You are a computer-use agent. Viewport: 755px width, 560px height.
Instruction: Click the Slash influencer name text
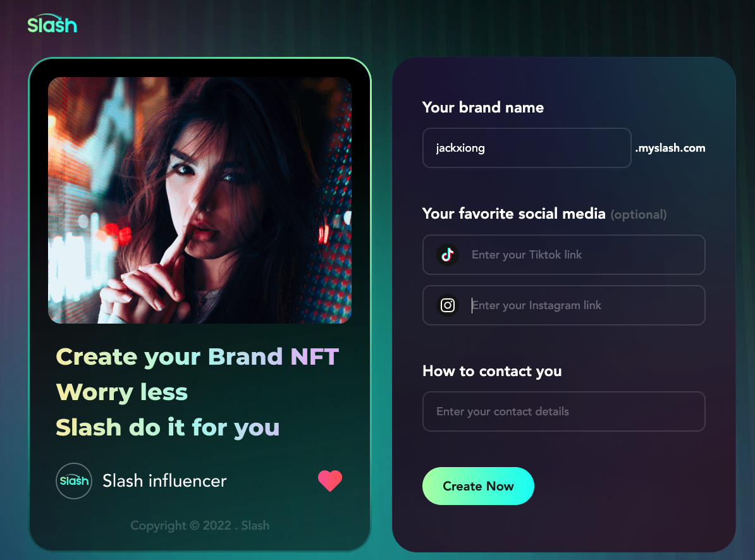coord(164,480)
